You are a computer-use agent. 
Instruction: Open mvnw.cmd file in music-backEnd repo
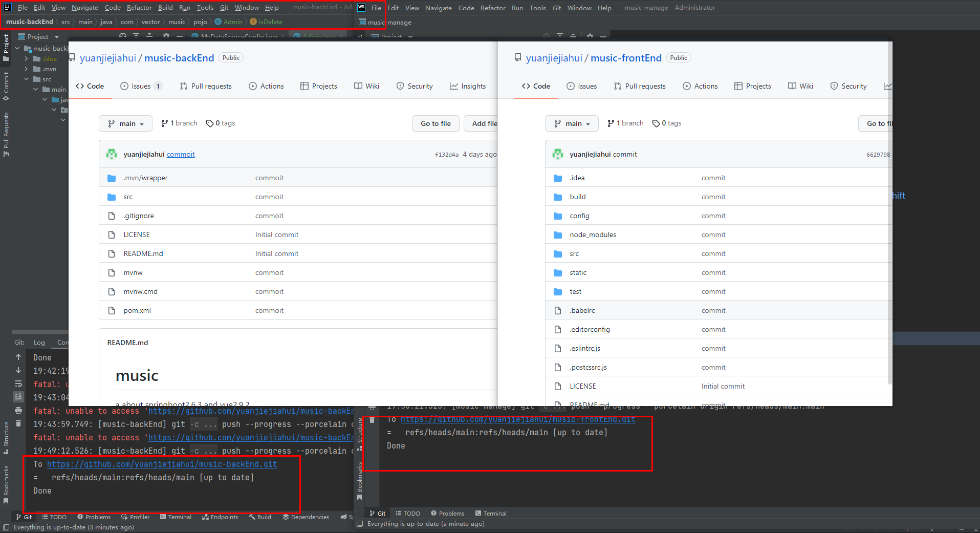(140, 291)
